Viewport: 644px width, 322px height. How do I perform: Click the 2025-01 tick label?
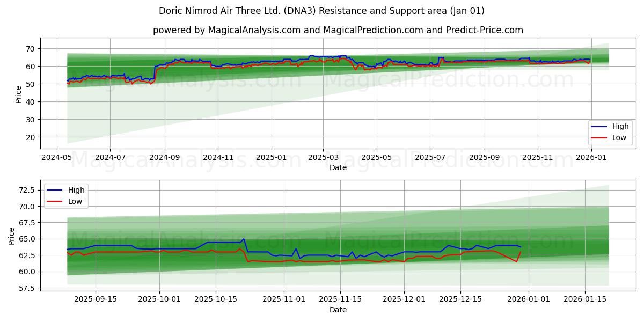pos(271,157)
